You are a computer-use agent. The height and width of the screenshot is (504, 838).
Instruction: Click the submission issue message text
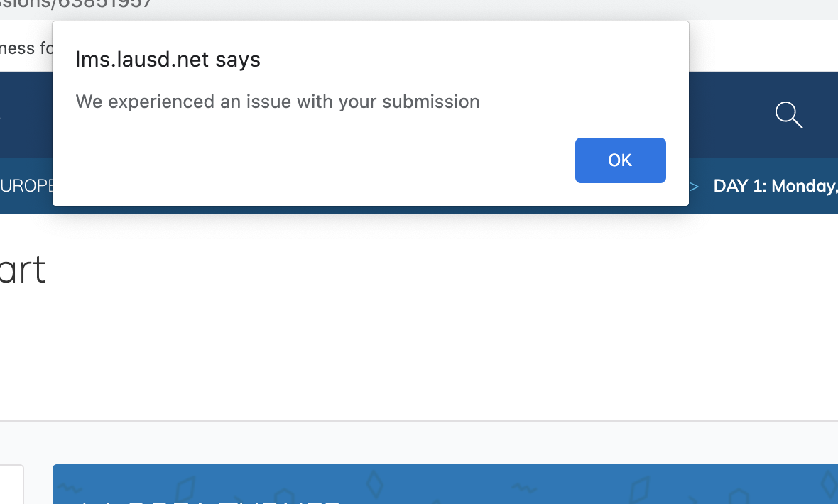coord(278,102)
